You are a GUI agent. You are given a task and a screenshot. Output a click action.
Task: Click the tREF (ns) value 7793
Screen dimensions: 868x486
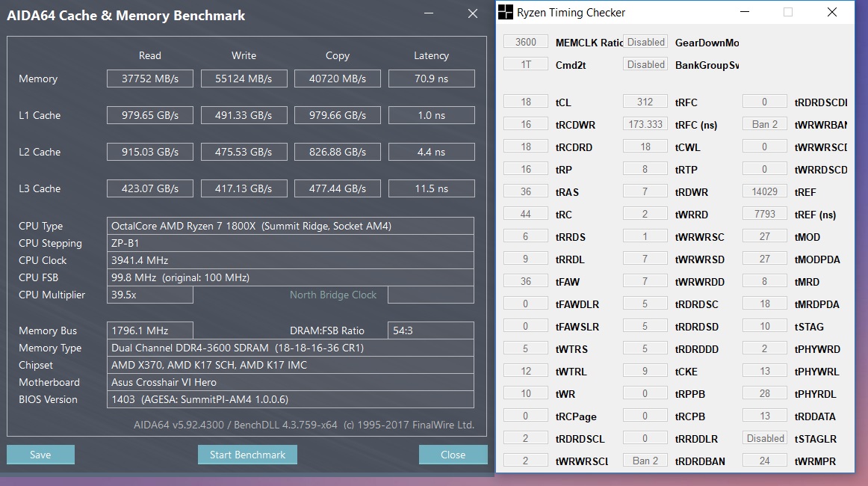(x=764, y=214)
